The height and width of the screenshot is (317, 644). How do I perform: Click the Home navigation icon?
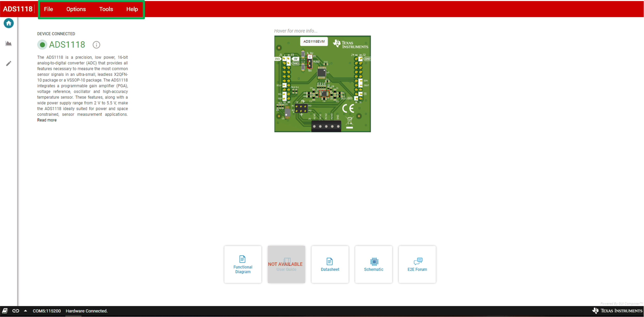click(x=9, y=23)
